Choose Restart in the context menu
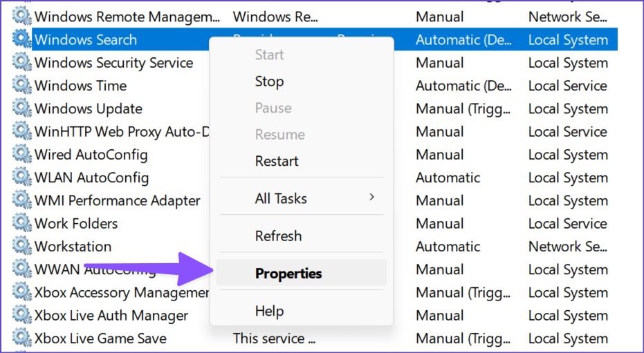Viewport: 644px width, 353px height. click(x=277, y=161)
